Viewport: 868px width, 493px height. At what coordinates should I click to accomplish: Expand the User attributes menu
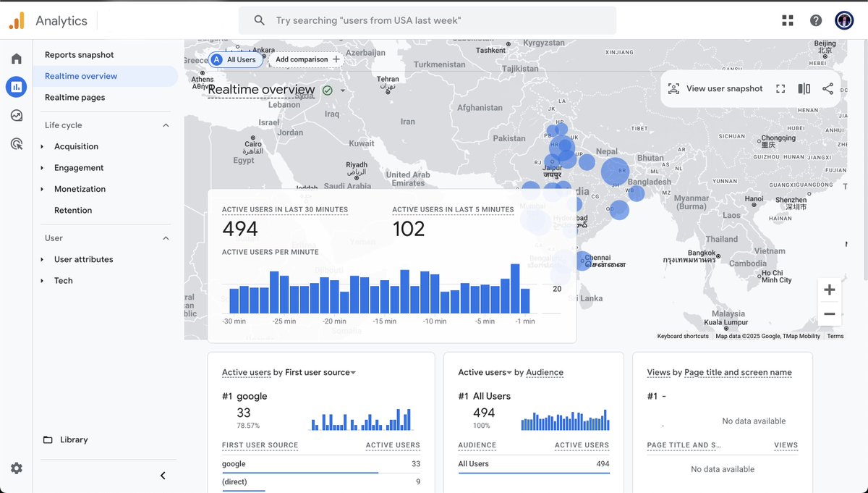42,259
